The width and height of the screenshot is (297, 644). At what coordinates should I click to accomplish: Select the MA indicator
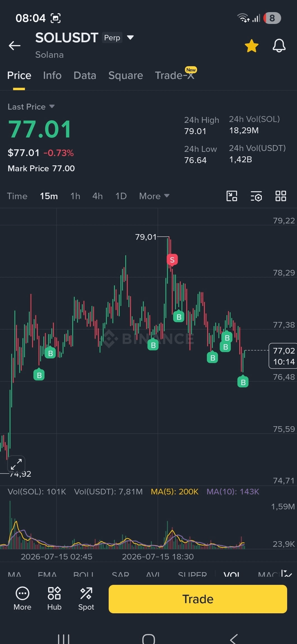coord(15,574)
